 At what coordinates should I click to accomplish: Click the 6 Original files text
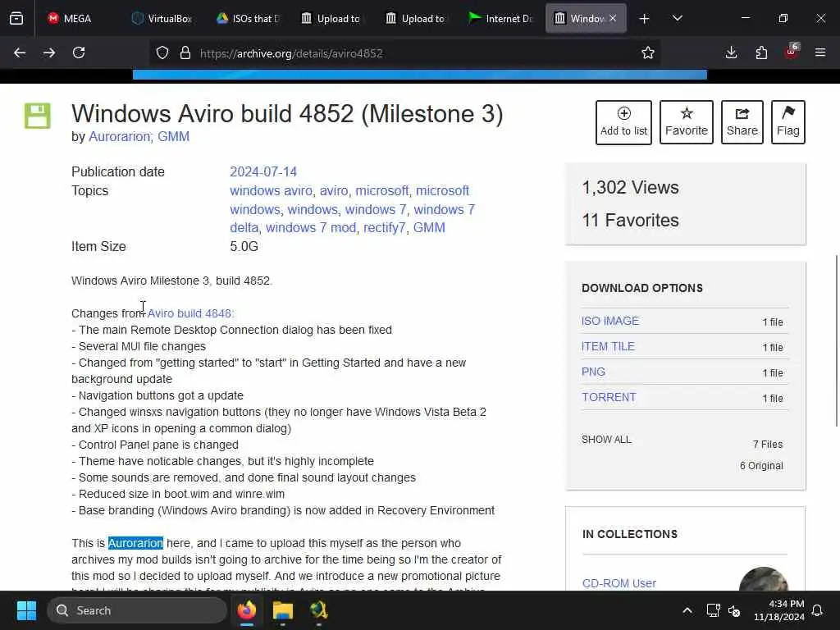point(761,466)
